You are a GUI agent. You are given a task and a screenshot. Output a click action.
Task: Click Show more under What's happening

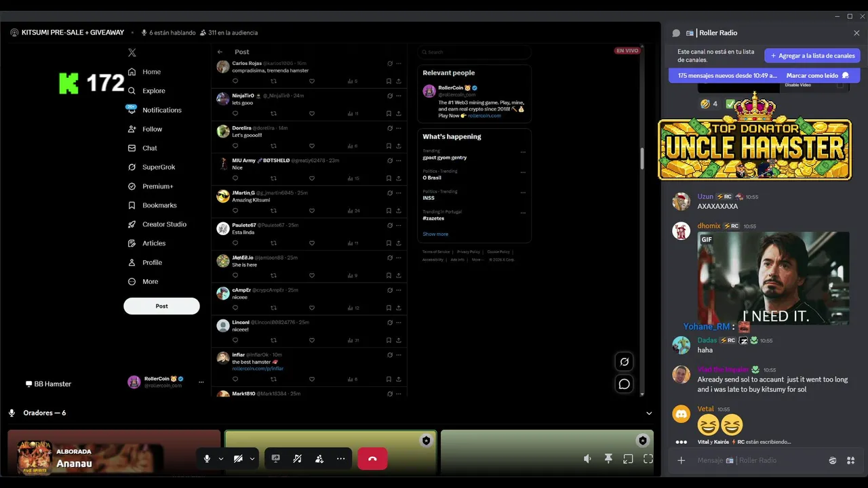tap(435, 234)
